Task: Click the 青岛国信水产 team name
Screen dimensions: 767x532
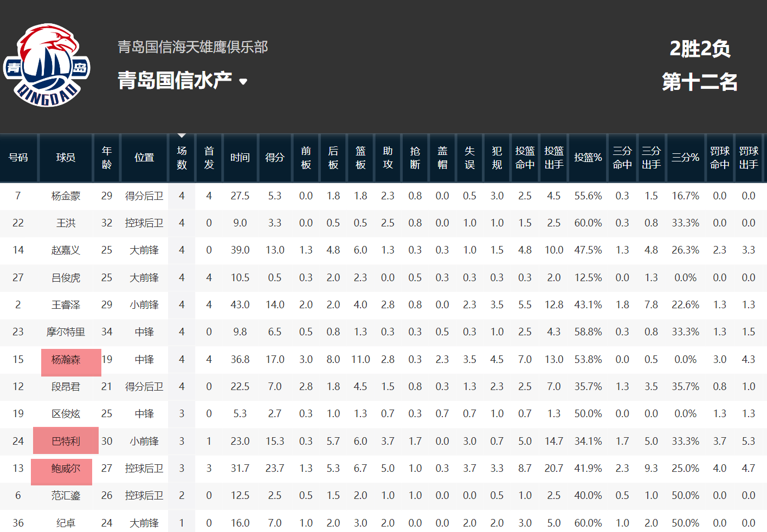Action: (x=175, y=80)
